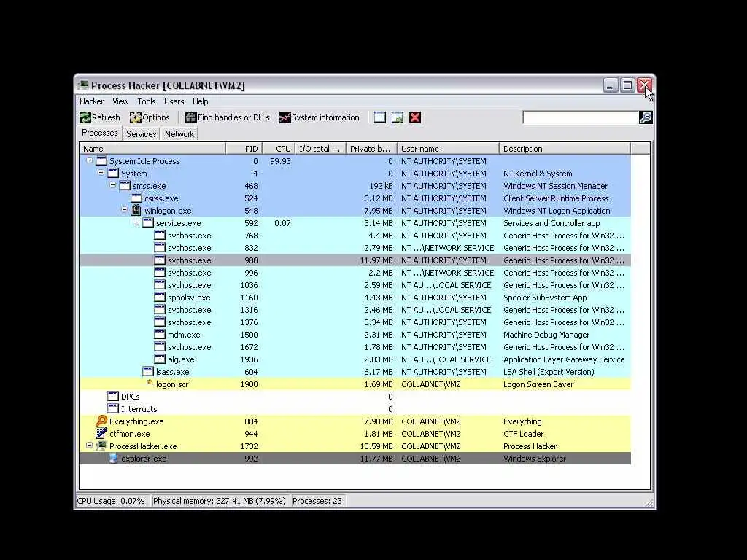
Task: Maximize the Process Hacker window
Action: click(x=627, y=85)
